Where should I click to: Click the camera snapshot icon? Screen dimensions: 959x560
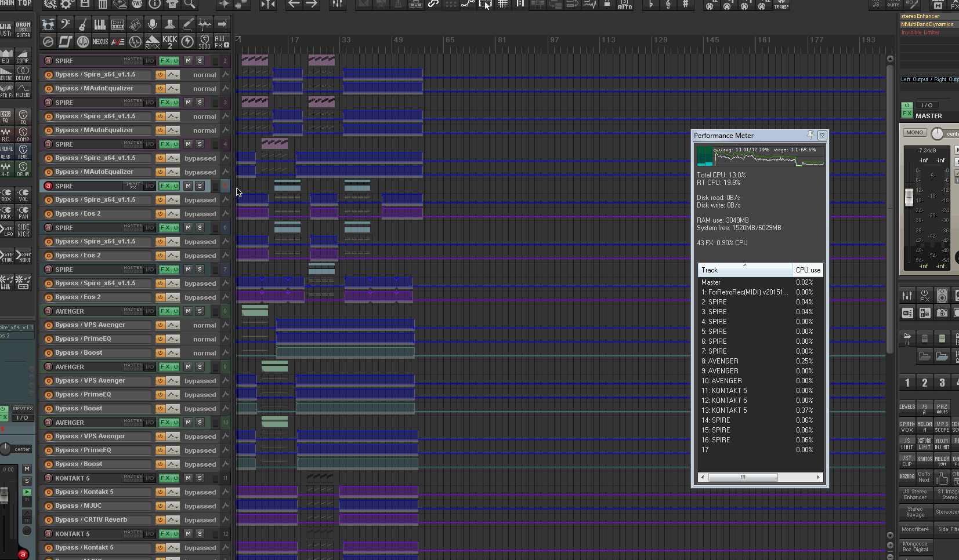tap(942, 313)
